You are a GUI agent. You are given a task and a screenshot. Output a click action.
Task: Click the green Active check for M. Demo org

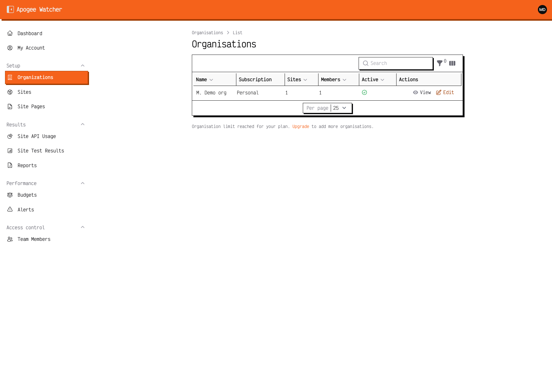pyautogui.click(x=364, y=92)
